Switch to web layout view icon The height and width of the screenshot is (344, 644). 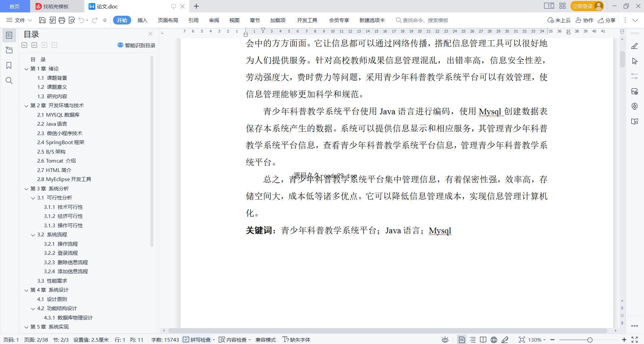[x=494, y=340]
